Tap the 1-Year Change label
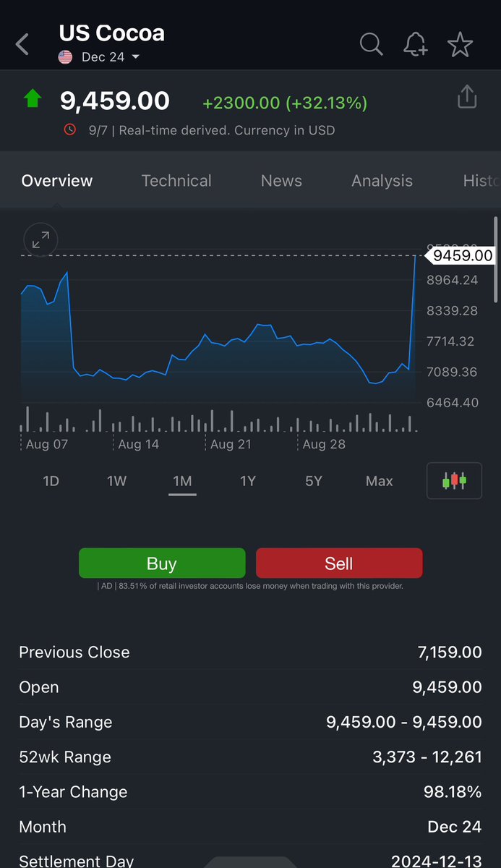 pos(73,792)
